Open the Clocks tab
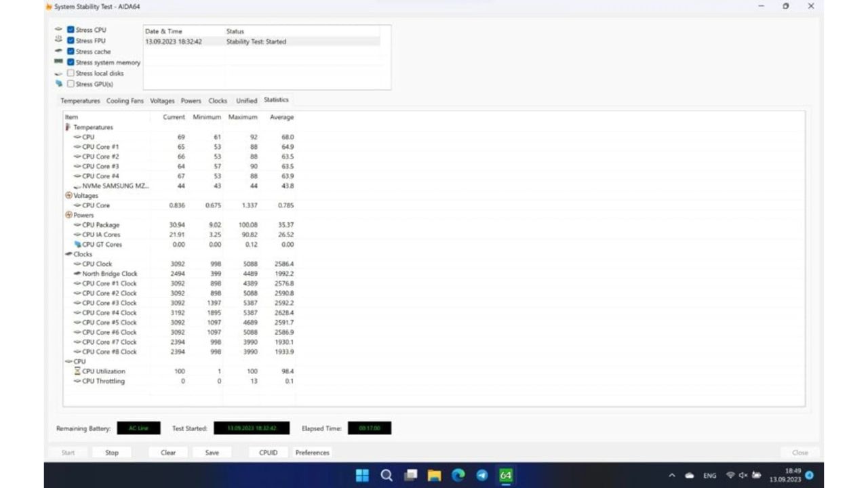 pyautogui.click(x=217, y=100)
